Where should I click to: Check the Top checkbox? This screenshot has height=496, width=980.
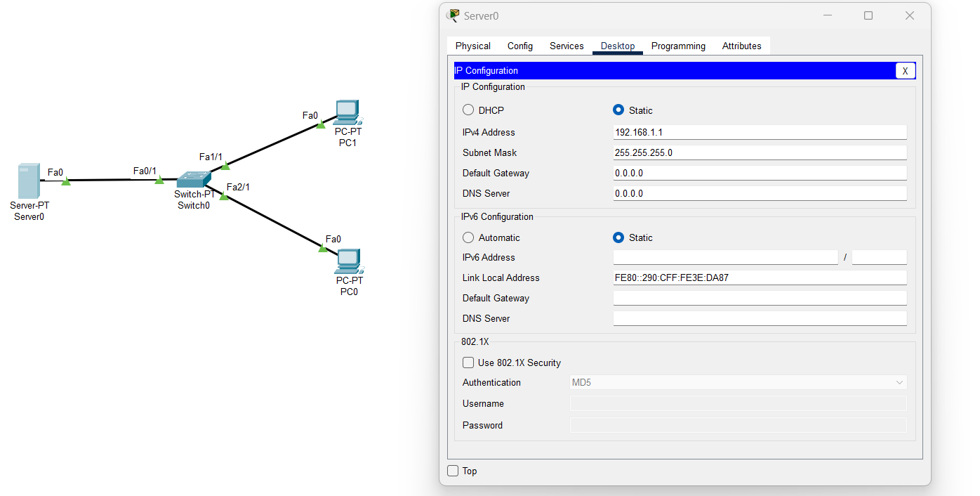coord(453,471)
